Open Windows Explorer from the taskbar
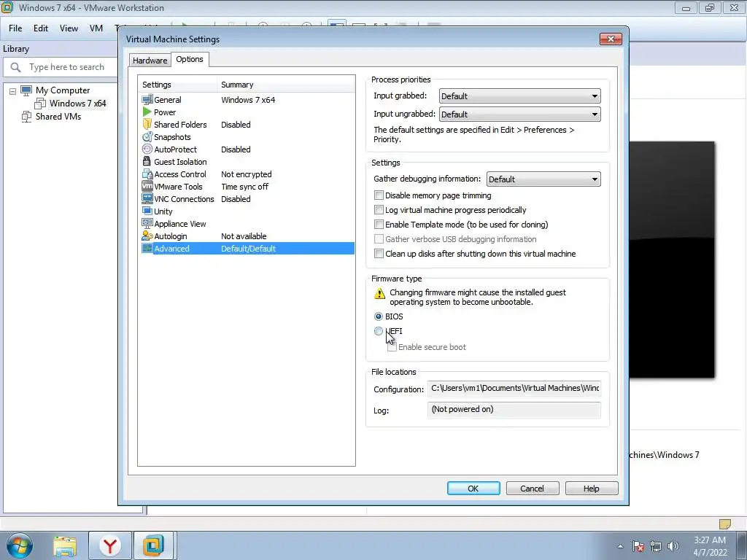747x560 pixels. pos(65,546)
